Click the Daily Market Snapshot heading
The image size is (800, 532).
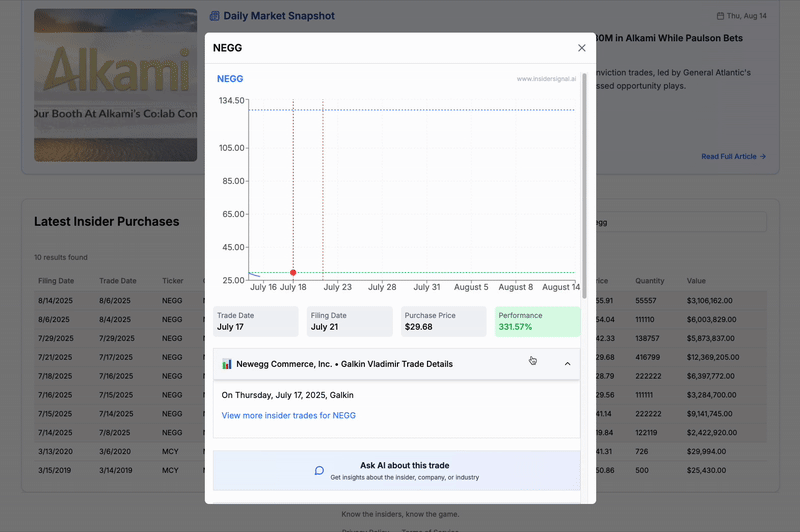pos(279,16)
